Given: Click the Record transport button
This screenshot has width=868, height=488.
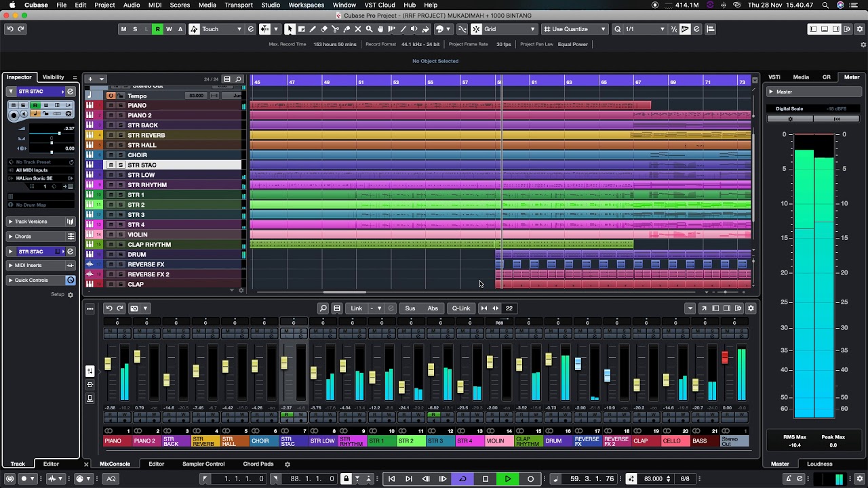Looking at the screenshot, I should click(530, 479).
